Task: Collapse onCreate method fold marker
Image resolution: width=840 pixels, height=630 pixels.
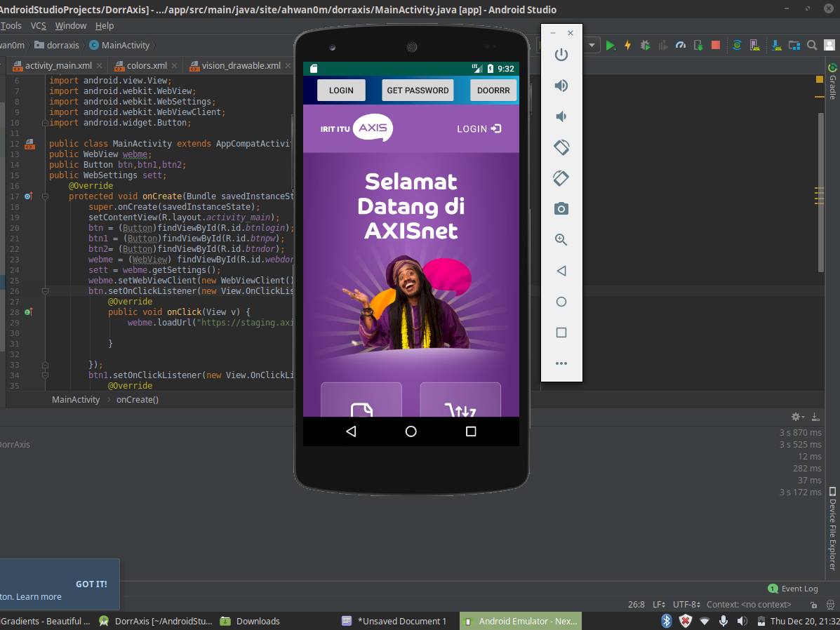Action: tap(45, 196)
